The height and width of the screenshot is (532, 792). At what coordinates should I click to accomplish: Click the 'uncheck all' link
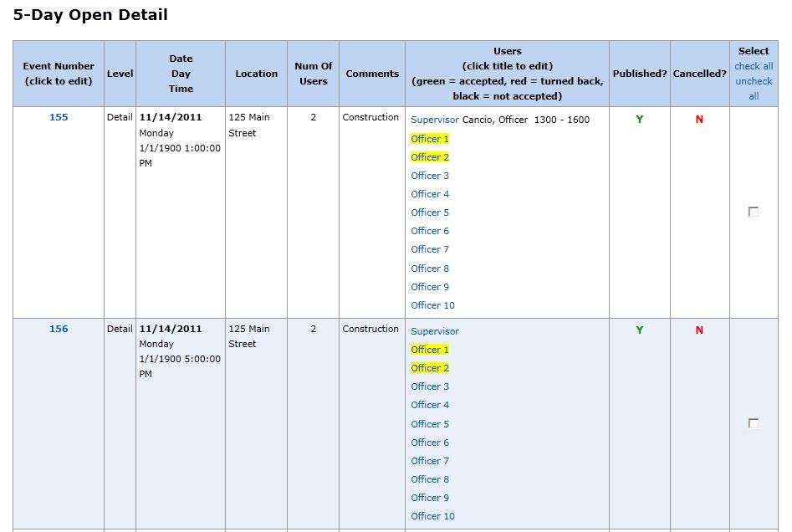[754, 89]
